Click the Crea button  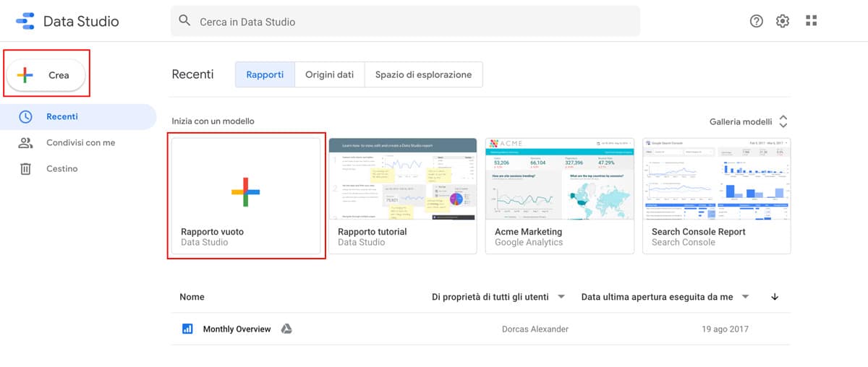(46, 75)
